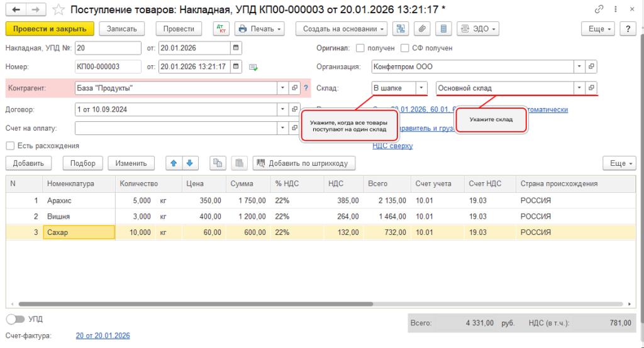Open the document structure icon
The height and width of the screenshot is (348, 644).
click(401, 29)
